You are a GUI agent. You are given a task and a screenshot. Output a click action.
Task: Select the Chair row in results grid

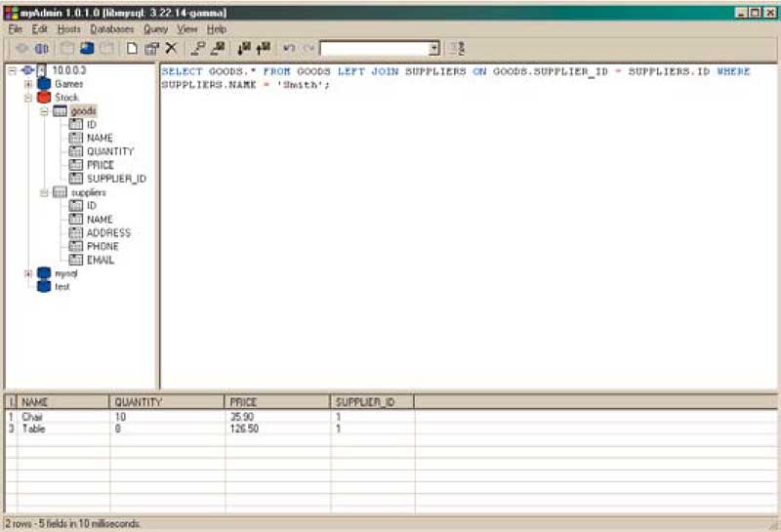(x=34, y=417)
